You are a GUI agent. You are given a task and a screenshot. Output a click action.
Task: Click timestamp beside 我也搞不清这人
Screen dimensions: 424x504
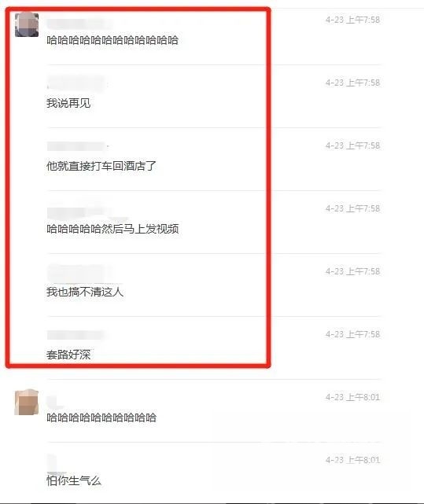click(352, 271)
